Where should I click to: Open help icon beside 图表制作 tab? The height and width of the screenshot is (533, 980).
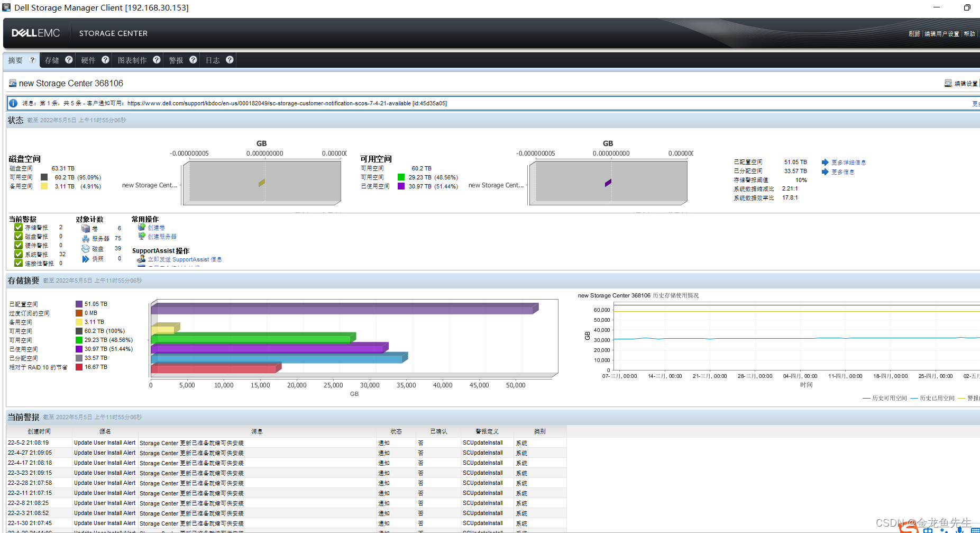tap(157, 60)
